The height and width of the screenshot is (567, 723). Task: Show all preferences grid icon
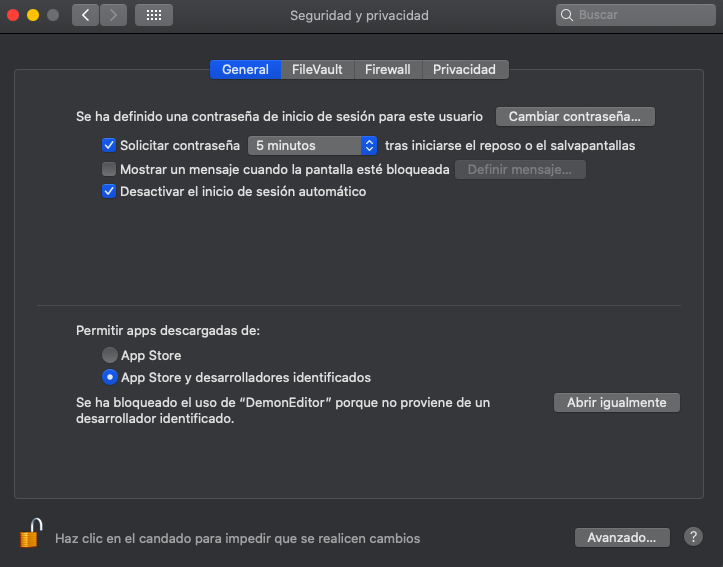pyautogui.click(x=153, y=15)
